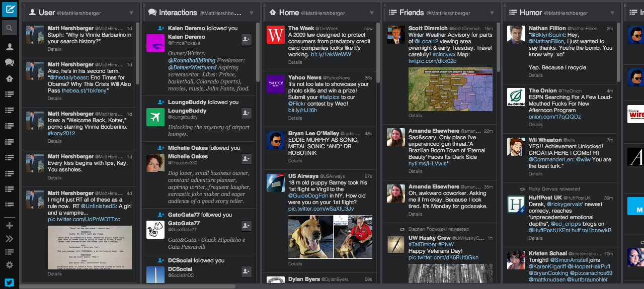Expand the sidebar with the double-chevron icon
Screen dimensions: 644x289
[9, 239]
